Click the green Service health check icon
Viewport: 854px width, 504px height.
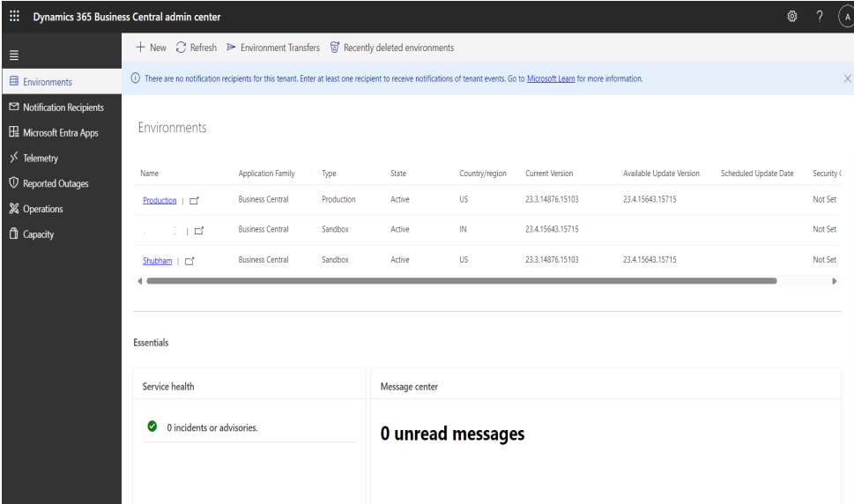point(152,426)
